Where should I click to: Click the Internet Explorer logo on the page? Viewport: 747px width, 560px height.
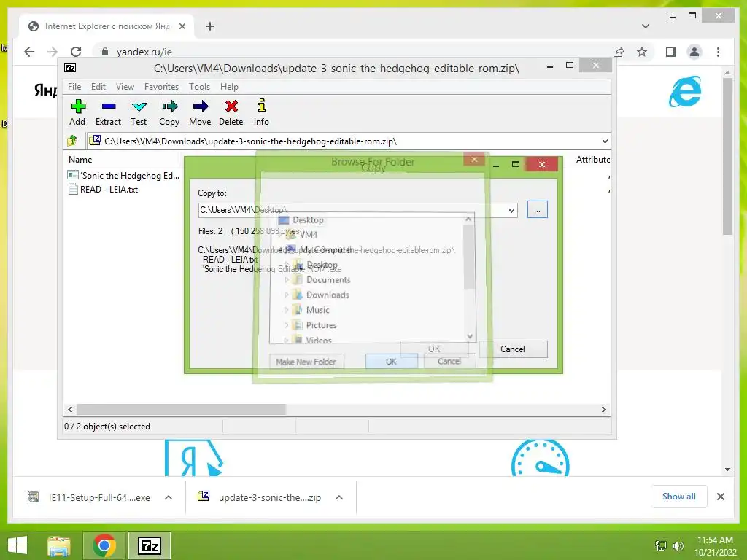(x=685, y=91)
